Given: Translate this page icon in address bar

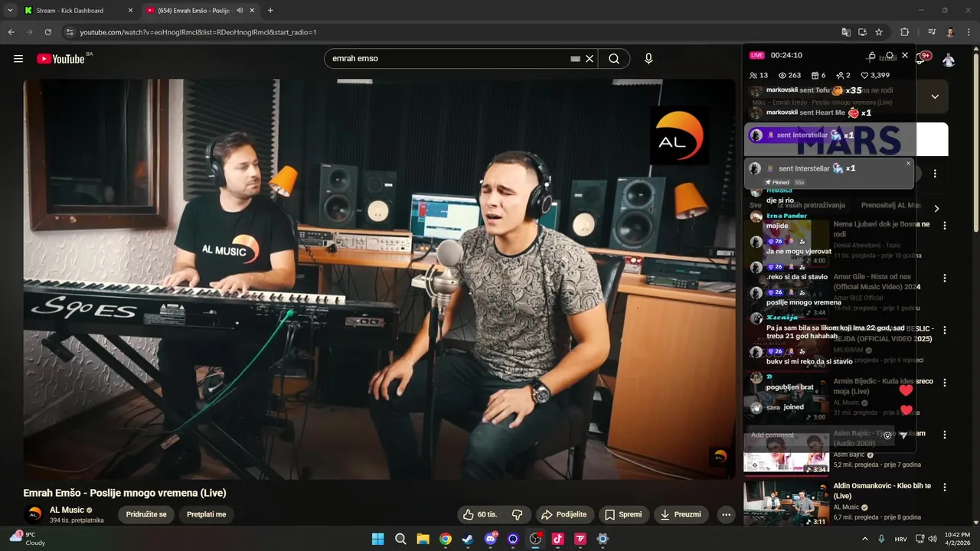Looking at the screenshot, I should coord(846,32).
